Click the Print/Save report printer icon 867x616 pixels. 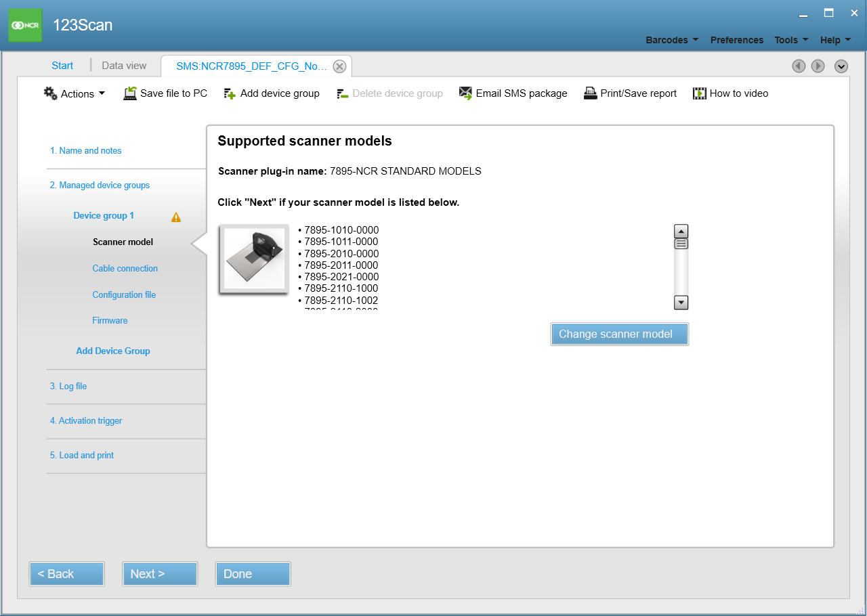590,93
